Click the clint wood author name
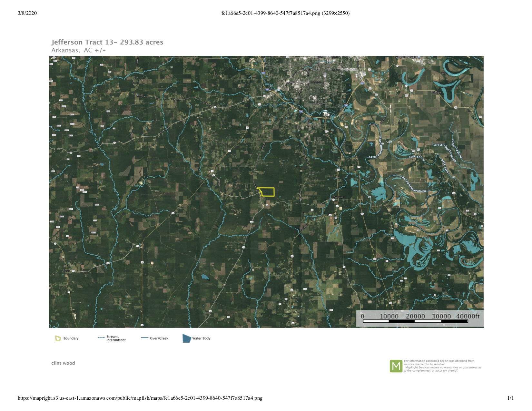Screen dimensions: 532x411 [x=63, y=363]
